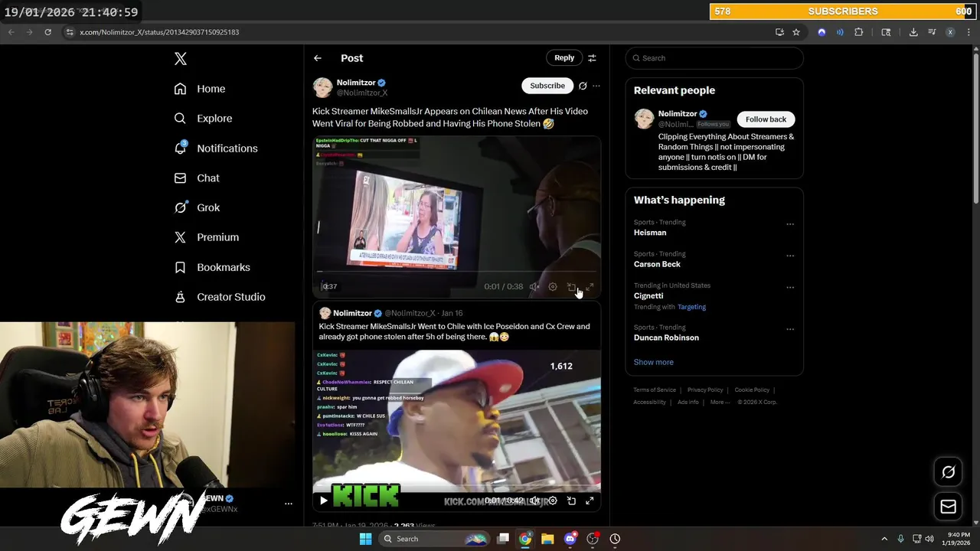The width and height of the screenshot is (980, 551).
Task: Open account menu dots beside GEWN
Action: (289, 504)
